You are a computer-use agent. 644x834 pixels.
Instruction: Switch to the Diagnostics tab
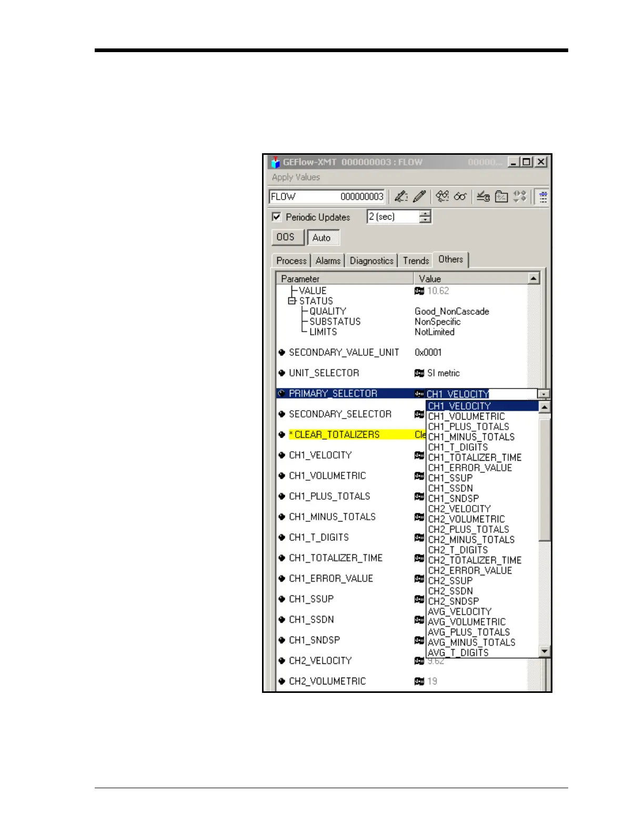click(371, 261)
